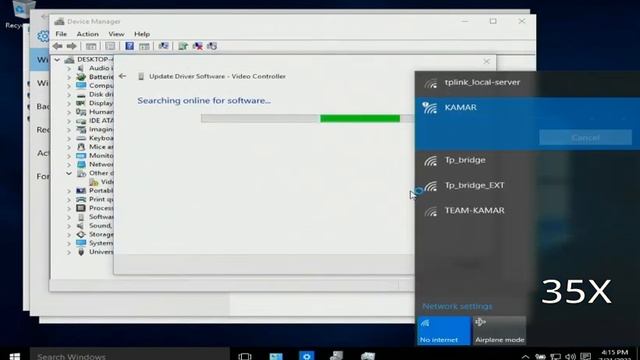Image resolution: width=640 pixels, height=360 pixels.
Task: Open Network settings link
Action: (x=457, y=306)
